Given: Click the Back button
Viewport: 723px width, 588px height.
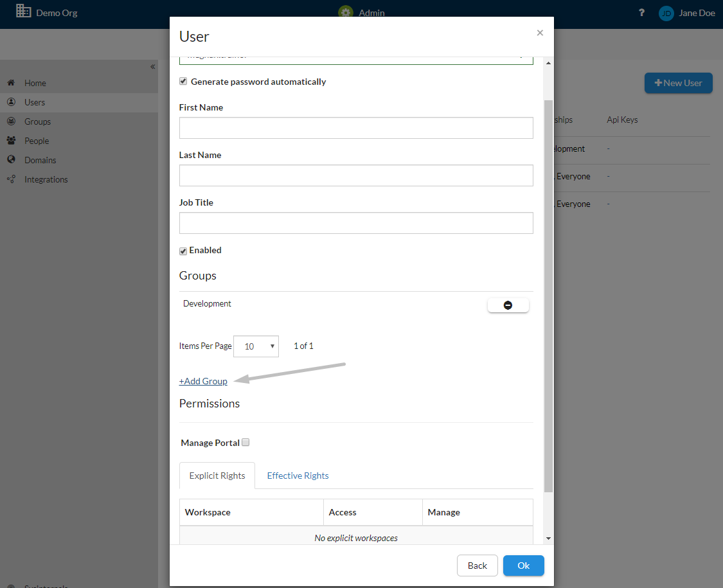Looking at the screenshot, I should pyautogui.click(x=478, y=566).
